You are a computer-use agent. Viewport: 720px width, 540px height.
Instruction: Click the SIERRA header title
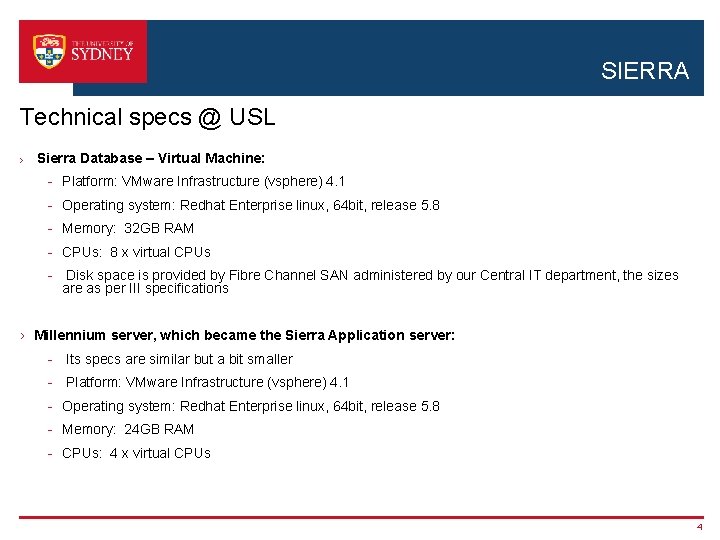pos(645,71)
